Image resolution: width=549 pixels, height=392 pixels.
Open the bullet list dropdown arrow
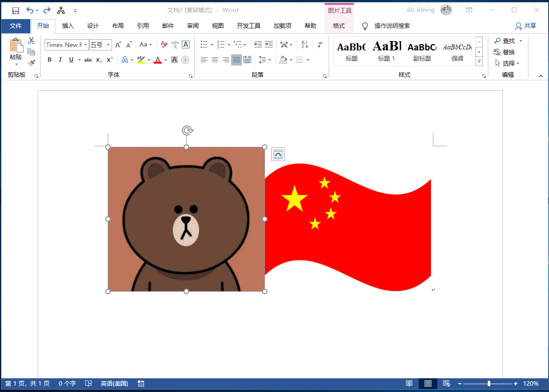click(212, 45)
